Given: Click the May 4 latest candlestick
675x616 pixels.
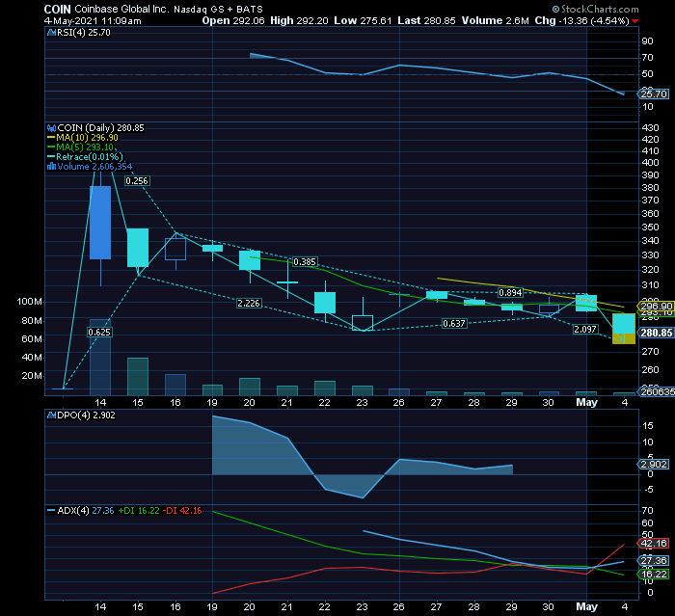Looking at the screenshot, I should (624, 329).
